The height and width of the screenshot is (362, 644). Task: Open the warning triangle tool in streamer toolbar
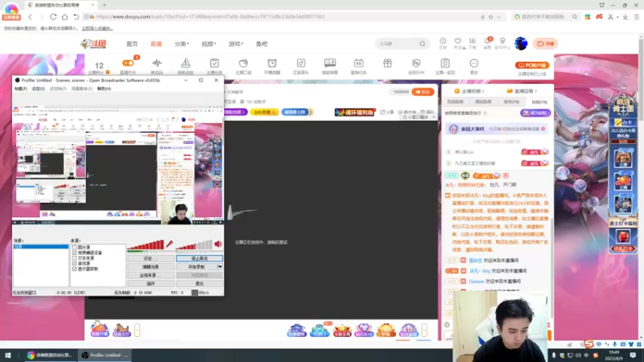(186, 64)
